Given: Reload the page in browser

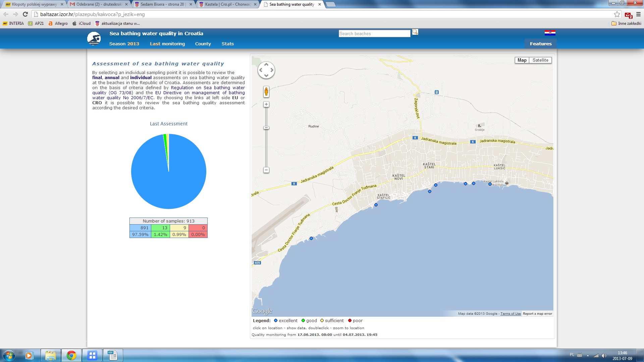Looking at the screenshot, I should point(25,14).
